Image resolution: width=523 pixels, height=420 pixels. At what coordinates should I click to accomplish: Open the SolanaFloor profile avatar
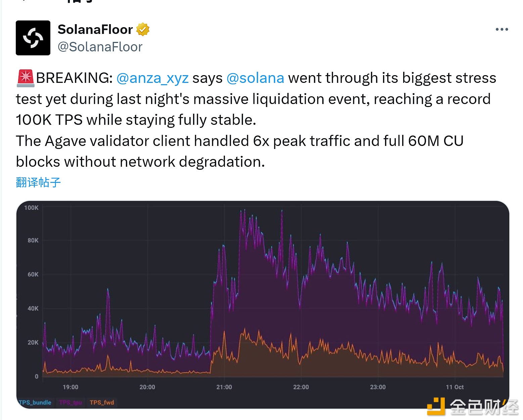(33, 38)
